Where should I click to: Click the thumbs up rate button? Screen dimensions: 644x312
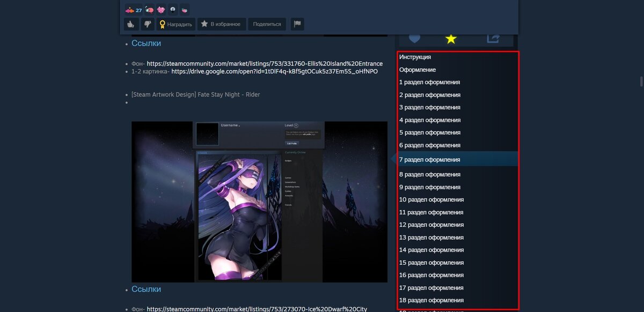131,24
